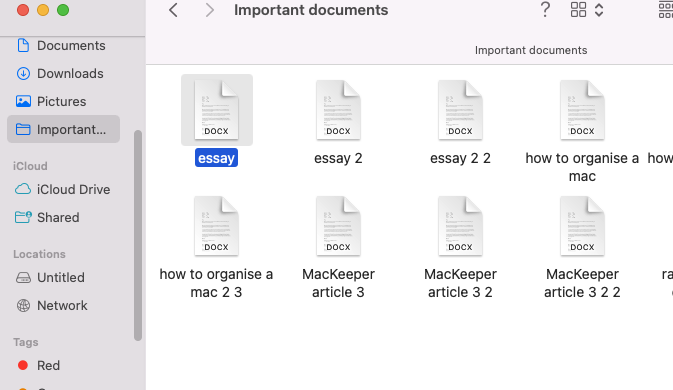Click how to organise a mac name
Screen dimensions: 673x390
[582, 167]
